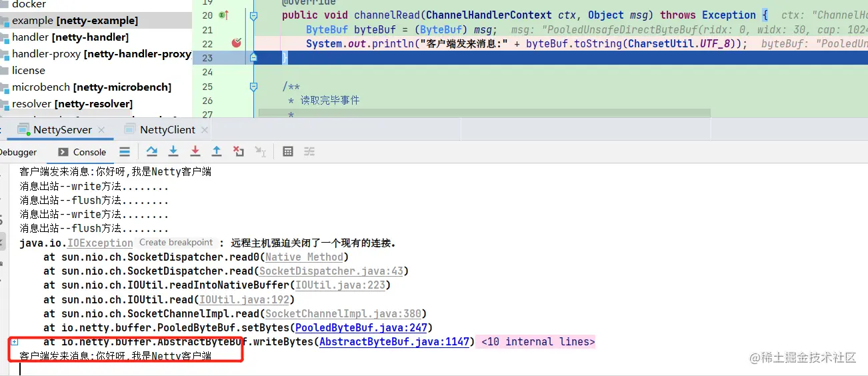Expand the folded '<10 internal lines>' label
868x376 pixels.
[537, 342]
